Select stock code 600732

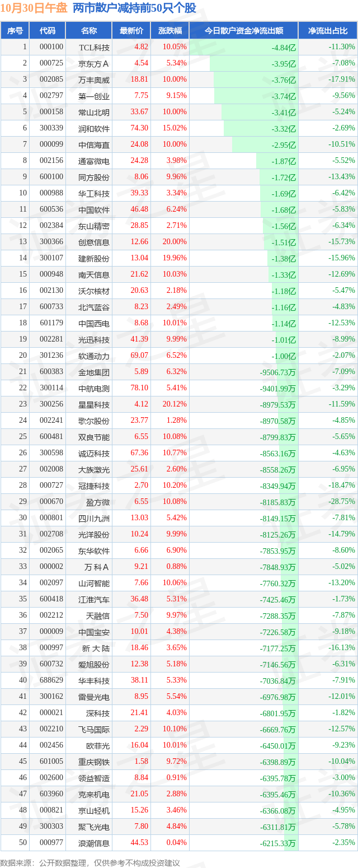51,664
